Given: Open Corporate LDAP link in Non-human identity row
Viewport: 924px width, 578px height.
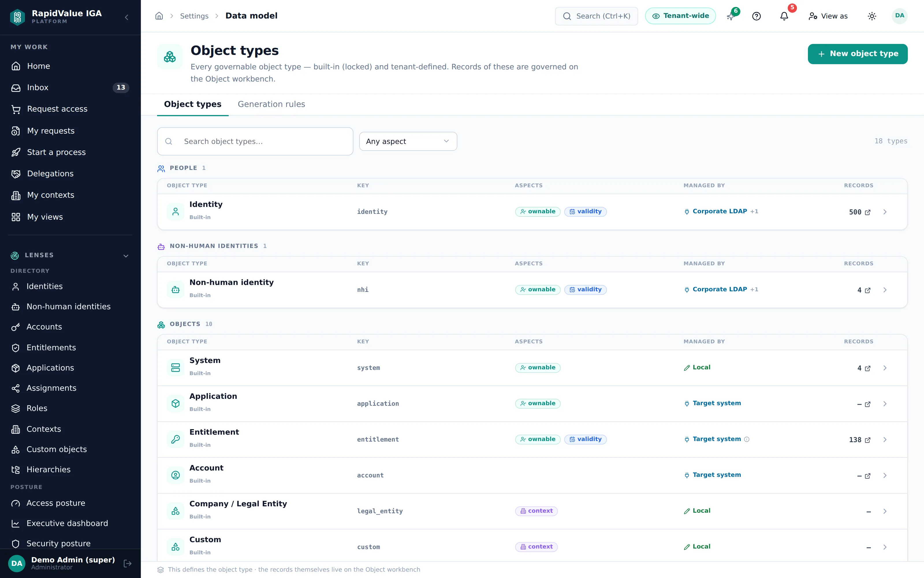Looking at the screenshot, I should coord(720,289).
